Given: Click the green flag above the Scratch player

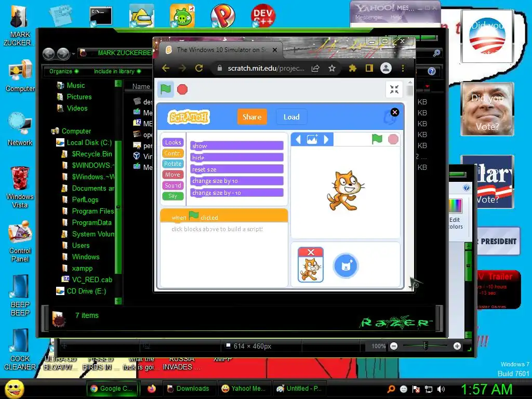Looking at the screenshot, I should [166, 89].
